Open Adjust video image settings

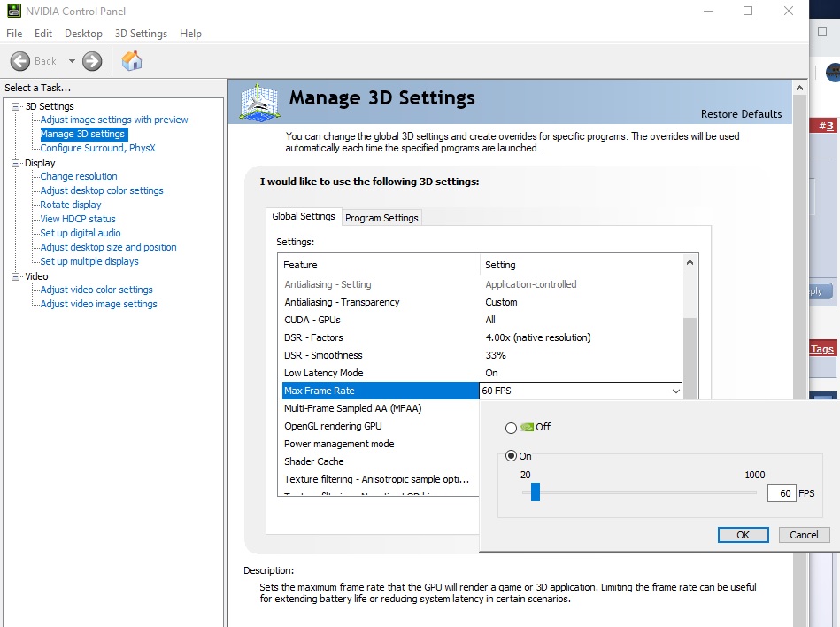pos(98,304)
